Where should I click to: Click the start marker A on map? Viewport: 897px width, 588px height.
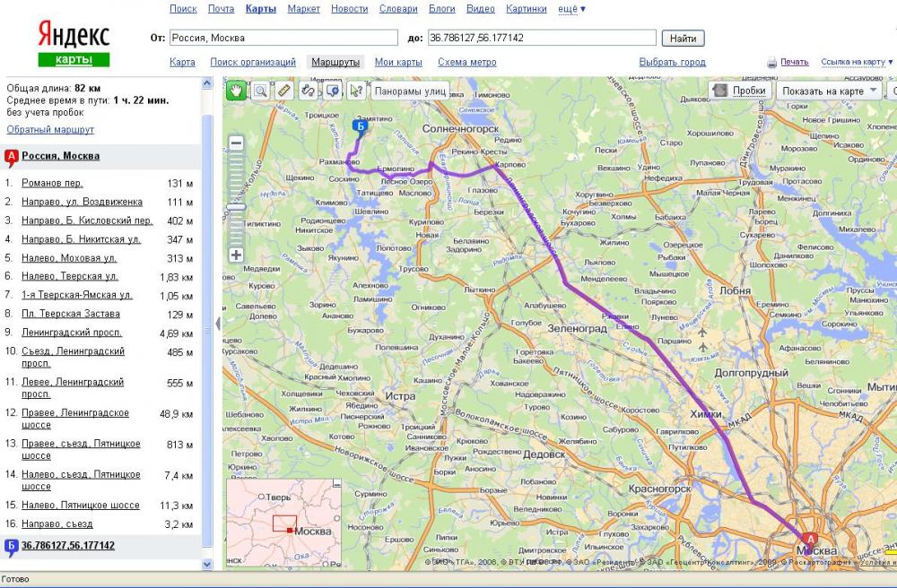click(x=810, y=540)
